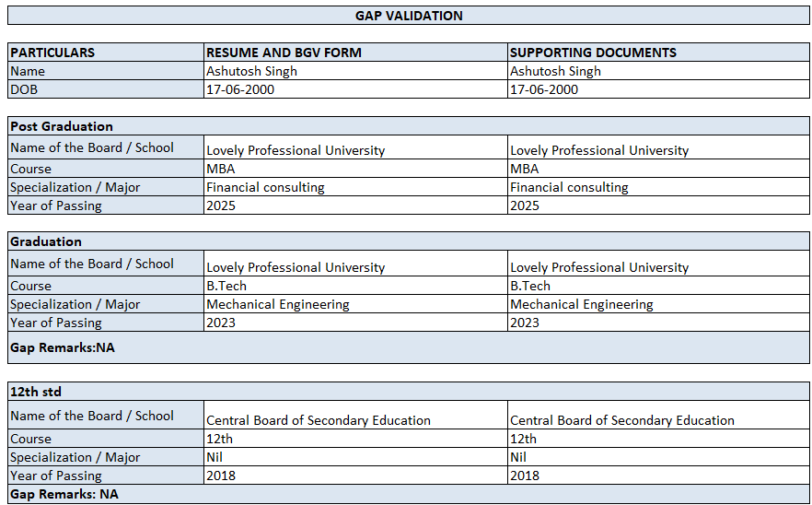This screenshot has width=812, height=505.
Task: Click Central Board of Secondary Education in Resume column
Action: click(319, 420)
